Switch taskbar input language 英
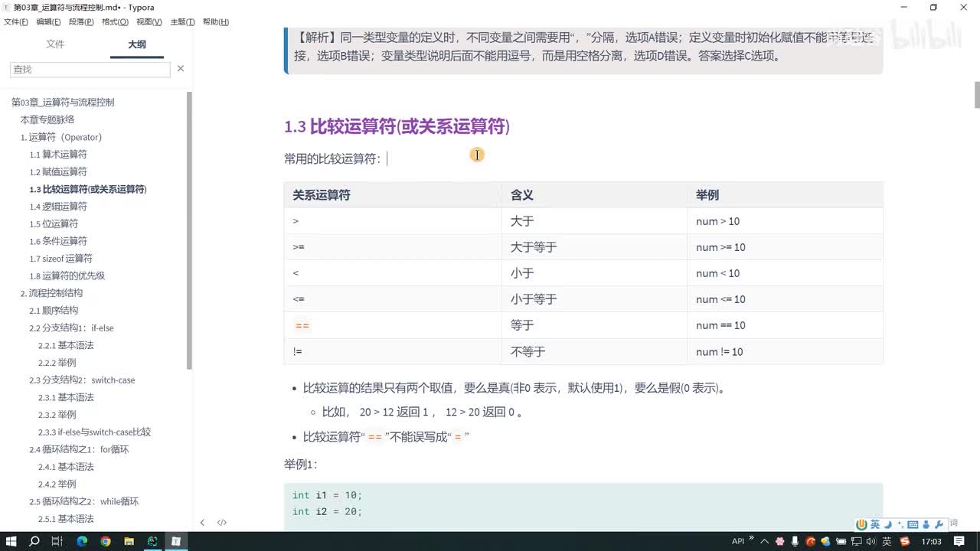This screenshot has height=551, width=980. [x=887, y=541]
